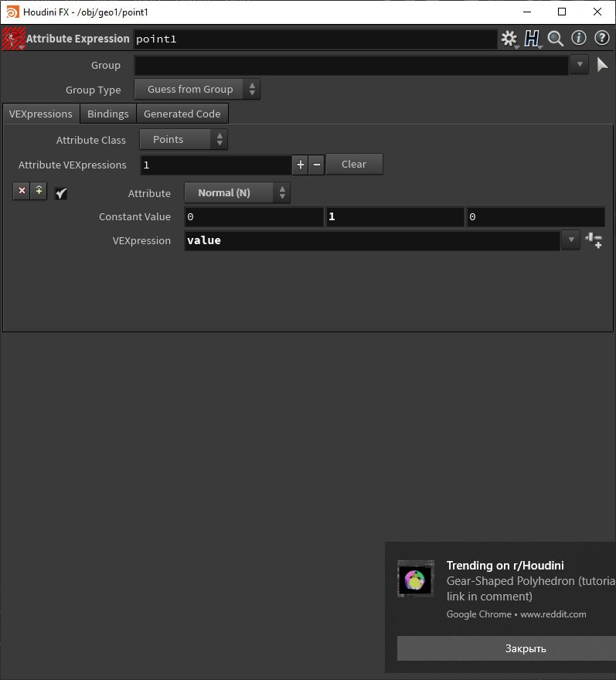Add a VEXpression with plus button
This screenshot has width=616, height=680.
pyautogui.click(x=300, y=165)
